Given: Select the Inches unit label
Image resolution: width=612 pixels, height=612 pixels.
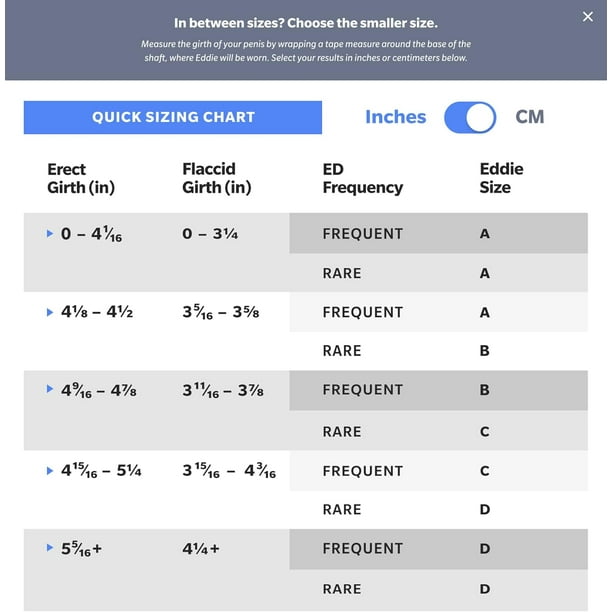Looking at the screenshot, I should click(x=395, y=117).
